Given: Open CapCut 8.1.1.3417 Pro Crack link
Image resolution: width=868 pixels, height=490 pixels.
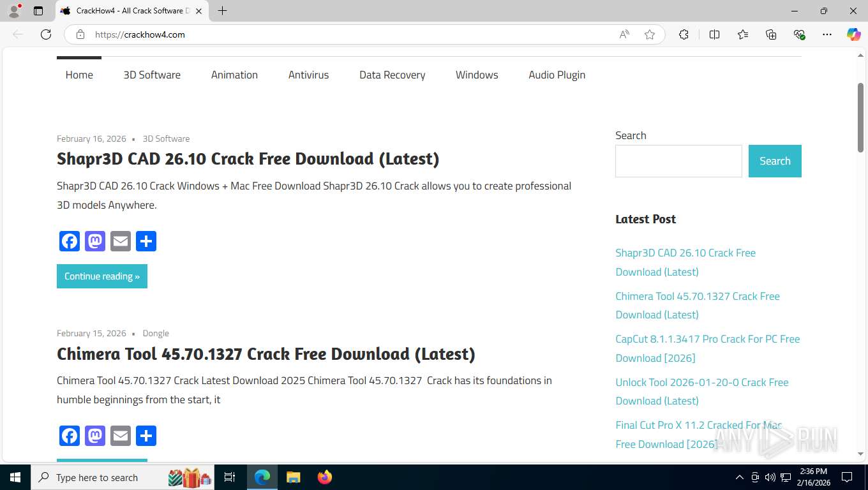Looking at the screenshot, I should click(x=708, y=348).
